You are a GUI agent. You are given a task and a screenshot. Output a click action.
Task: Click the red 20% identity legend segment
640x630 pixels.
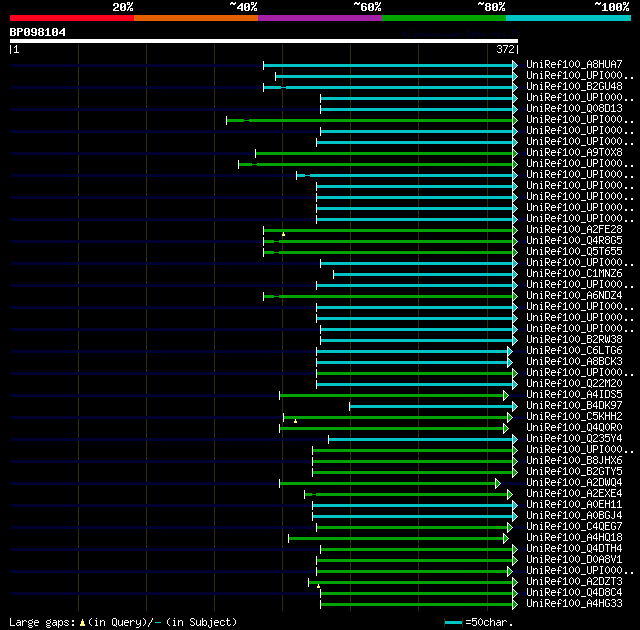(x=72, y=18)
